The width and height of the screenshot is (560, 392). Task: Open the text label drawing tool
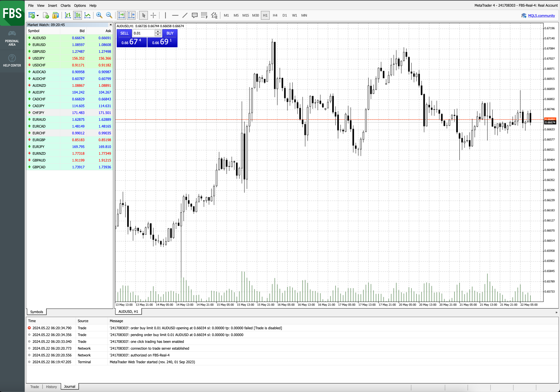[x=194, y=15]
